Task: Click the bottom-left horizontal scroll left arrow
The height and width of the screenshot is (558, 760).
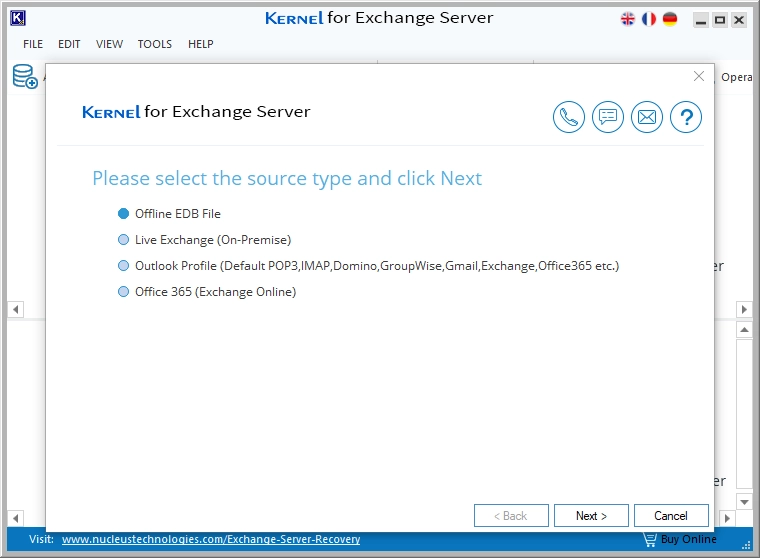Action: [16, 518]
